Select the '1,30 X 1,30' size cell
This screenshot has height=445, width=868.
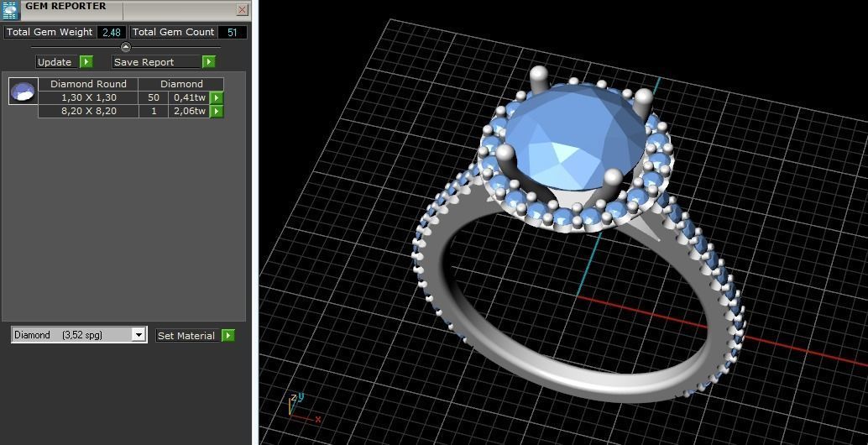(89, 97)
